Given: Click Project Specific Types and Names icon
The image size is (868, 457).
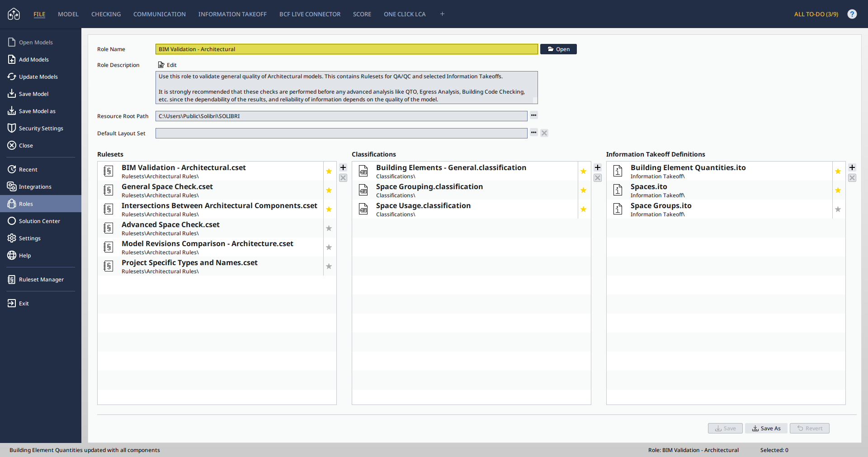Looking at the screenshot, I should [108, 266].
